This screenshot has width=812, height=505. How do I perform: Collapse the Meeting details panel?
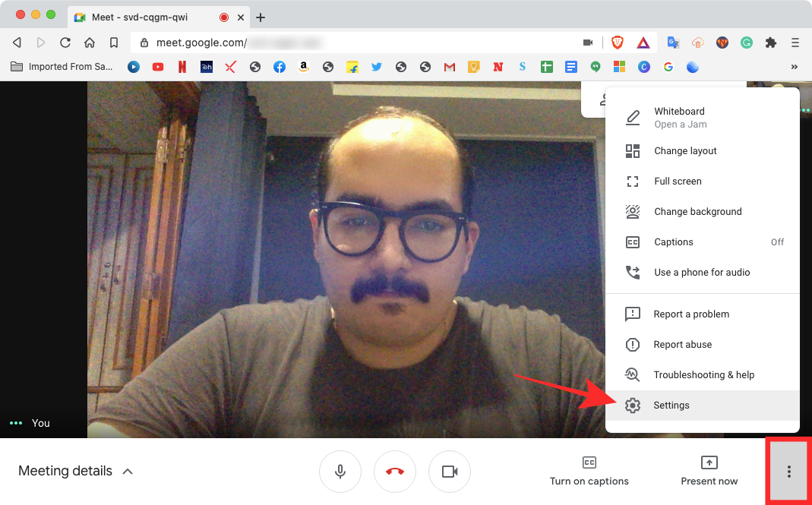128,471
